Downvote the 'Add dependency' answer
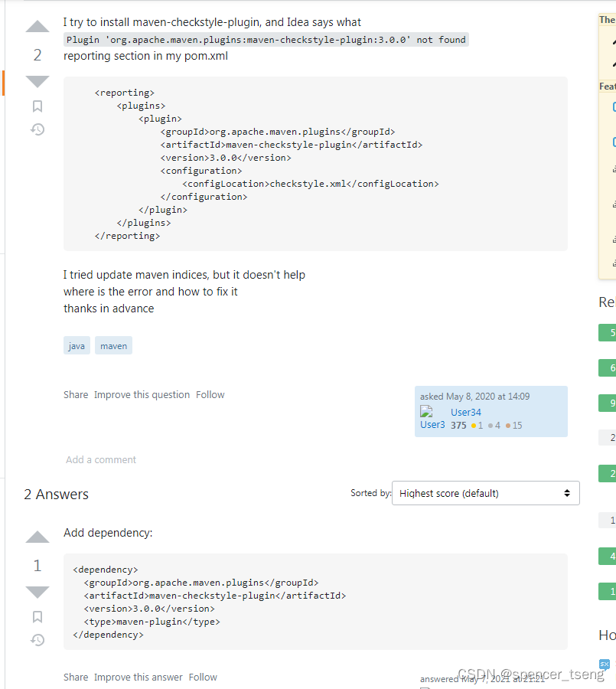The image size is (616, 689). (37, 591)
